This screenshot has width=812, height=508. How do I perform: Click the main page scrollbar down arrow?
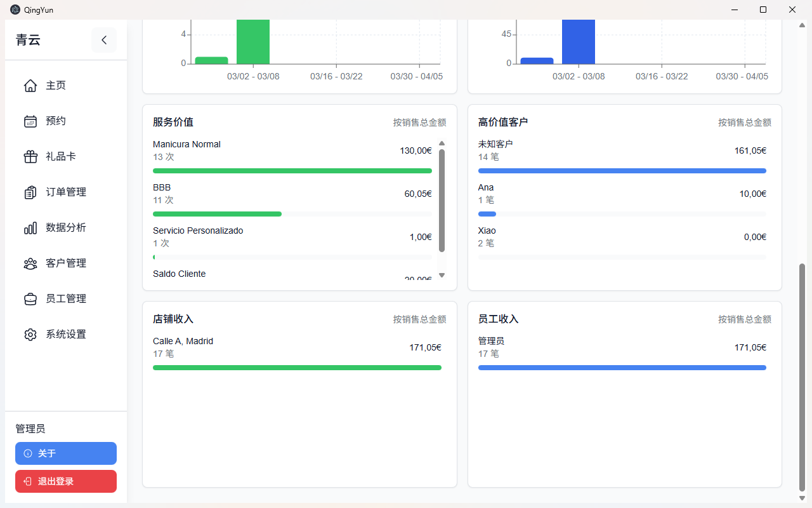point(802,498)
